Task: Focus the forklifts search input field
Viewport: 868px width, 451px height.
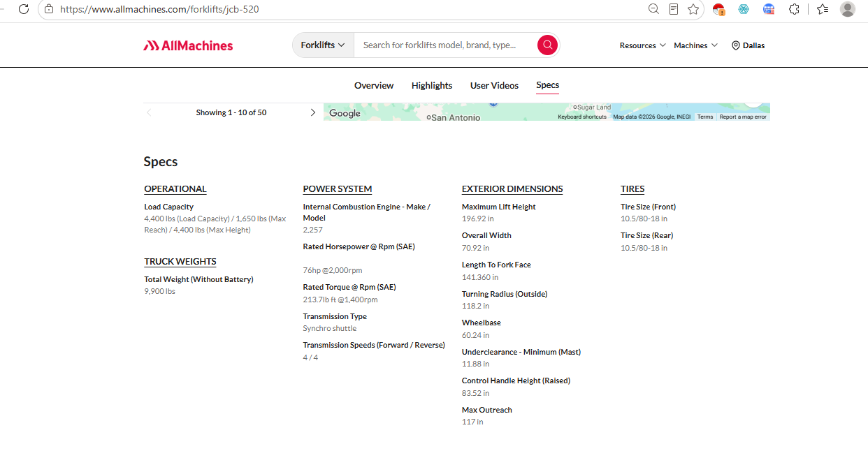Action: (x=445, y=45)
